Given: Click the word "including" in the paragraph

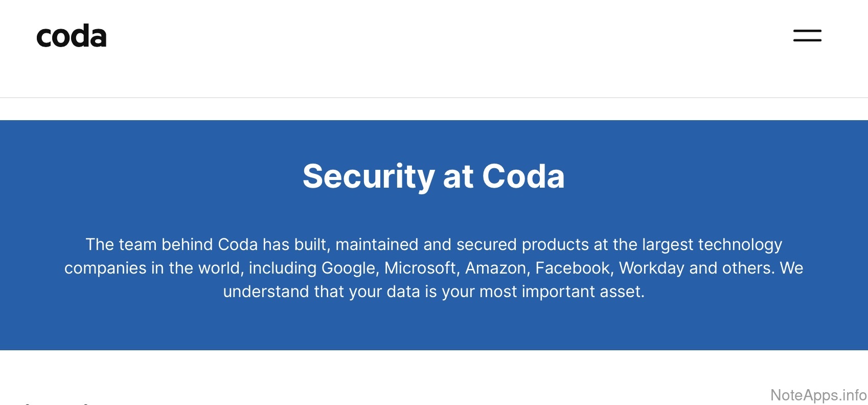Looking at the screenshot, I should click(x=283, y=268).
